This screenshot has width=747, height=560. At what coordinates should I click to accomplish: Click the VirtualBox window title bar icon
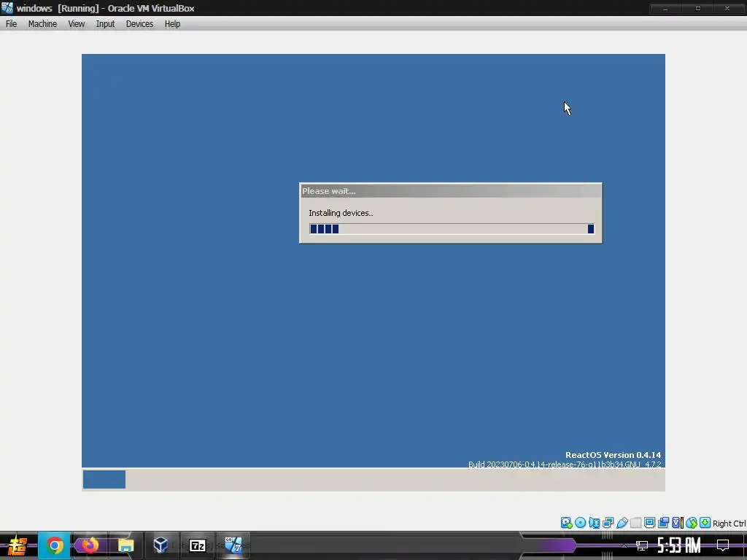click(7, 8)
